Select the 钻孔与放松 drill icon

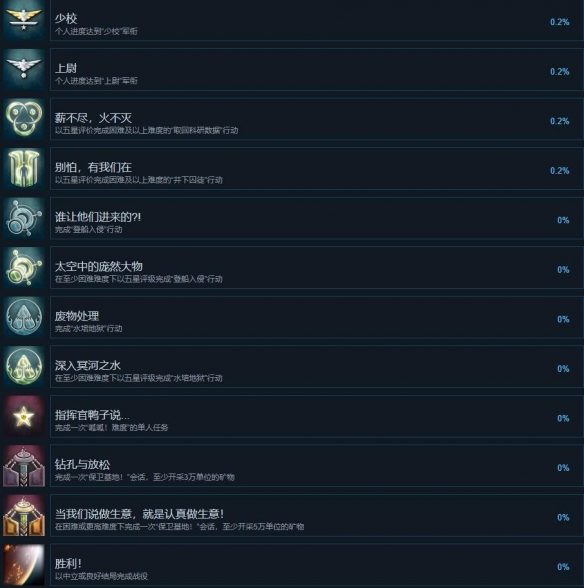[x=24, y=466]
